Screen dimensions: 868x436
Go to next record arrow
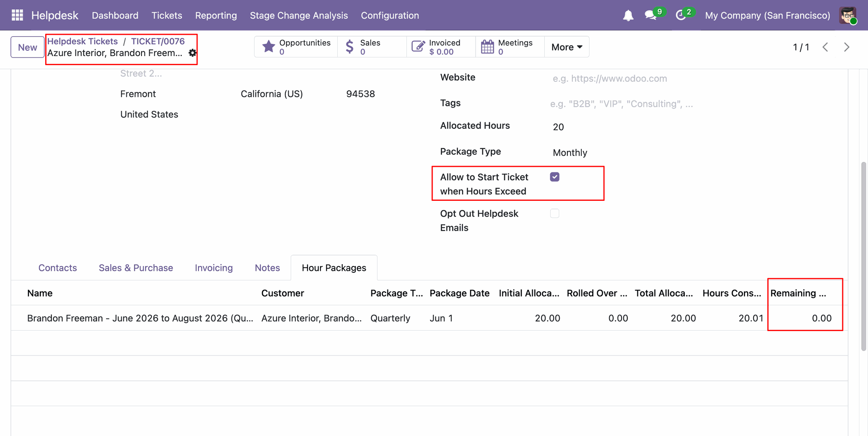click(x=847, y=47)
